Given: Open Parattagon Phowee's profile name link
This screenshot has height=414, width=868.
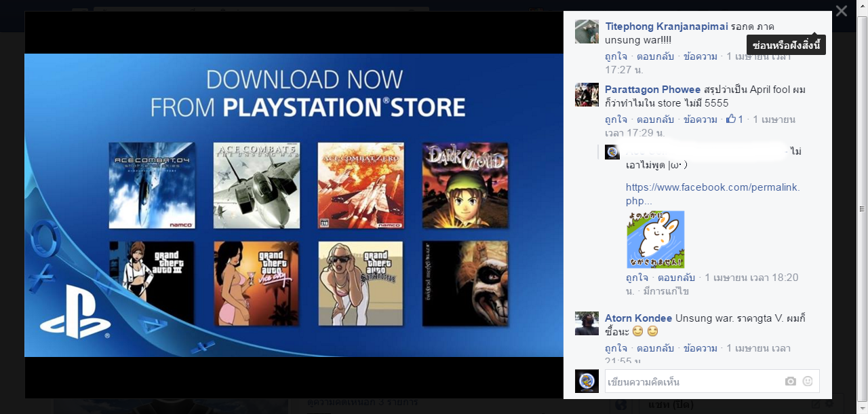Looking at the screenshot, I should tap(652, 90).
